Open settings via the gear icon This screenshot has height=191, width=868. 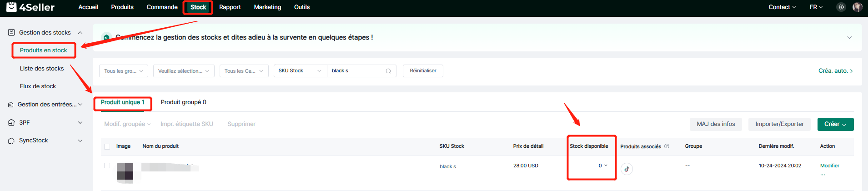click(x=841, y=7)
